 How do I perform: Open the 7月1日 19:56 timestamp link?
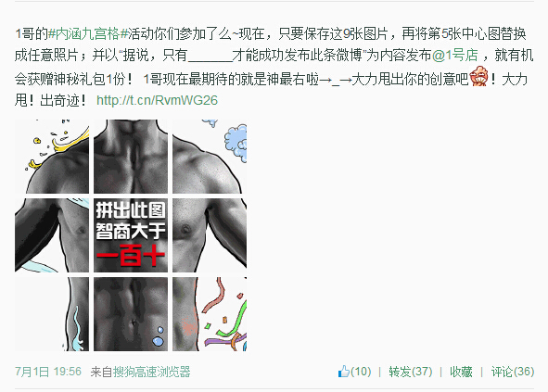pyautogui.click(x=48, y=372)
